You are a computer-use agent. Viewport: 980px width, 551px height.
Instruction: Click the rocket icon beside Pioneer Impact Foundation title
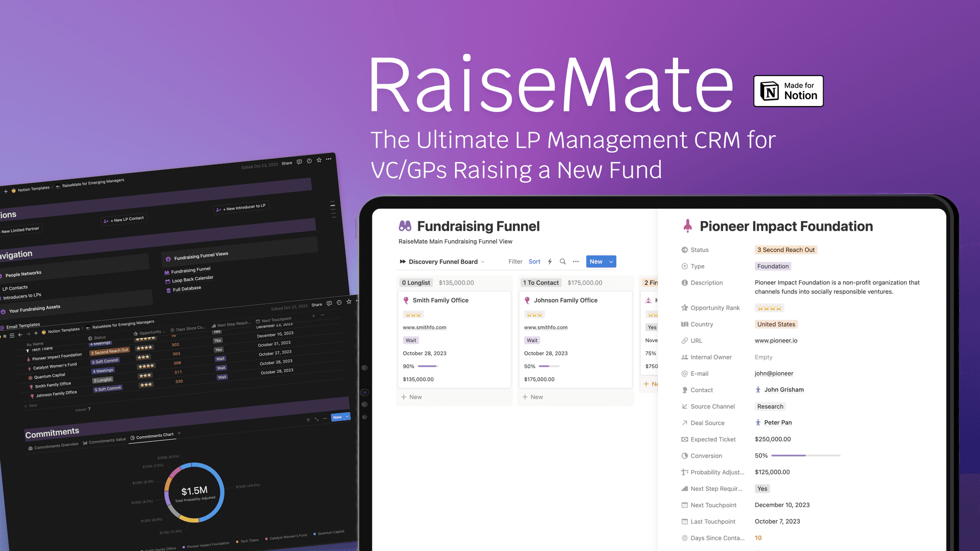coord(688,226)
